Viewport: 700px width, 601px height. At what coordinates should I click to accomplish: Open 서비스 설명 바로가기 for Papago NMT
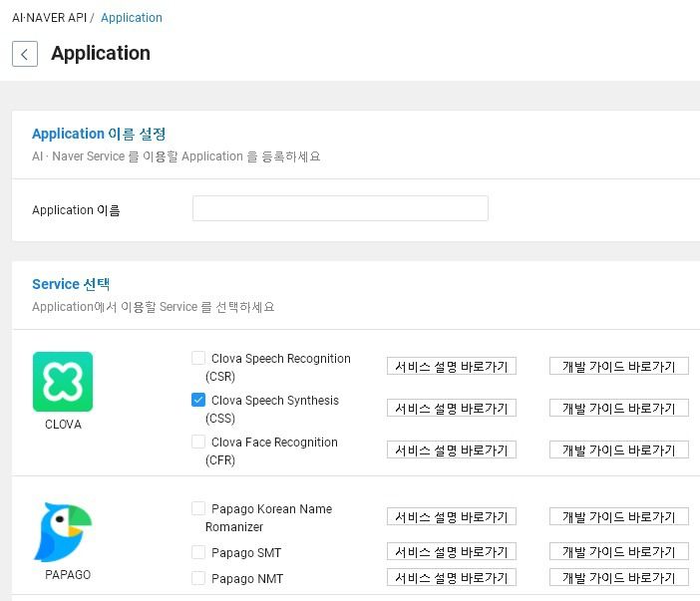[452, 577]
